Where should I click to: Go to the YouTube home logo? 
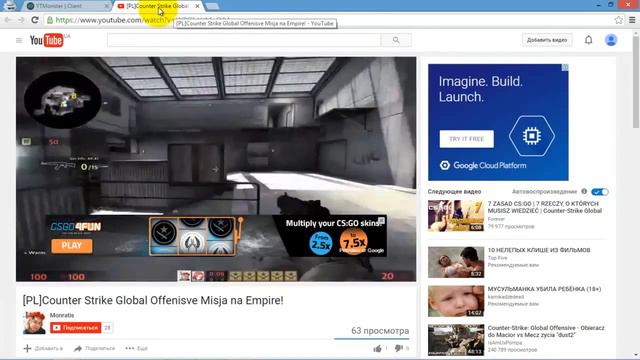tap(47, 40)
